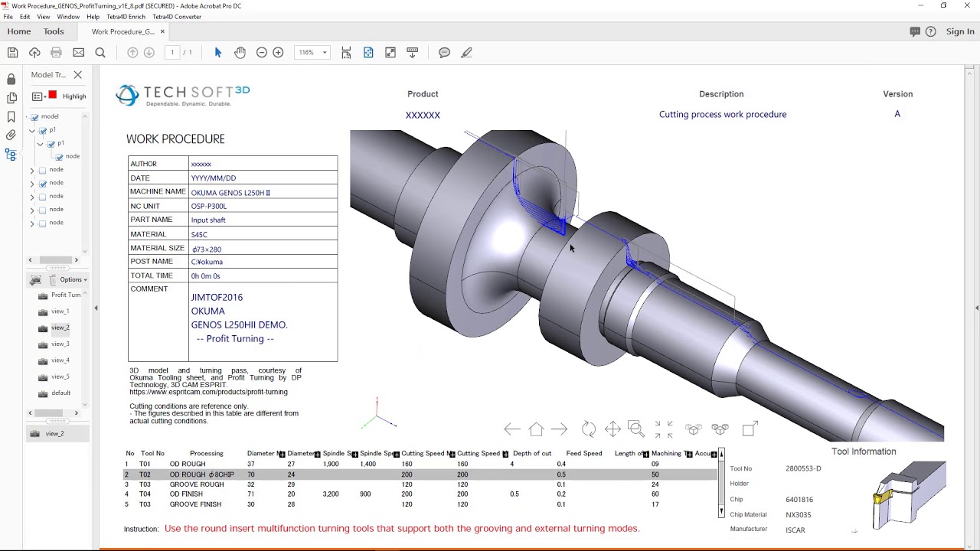Collapse the nested p1 tree branch
The height and width of the screenshot is (551, 980).
click(x=41, y=144)
